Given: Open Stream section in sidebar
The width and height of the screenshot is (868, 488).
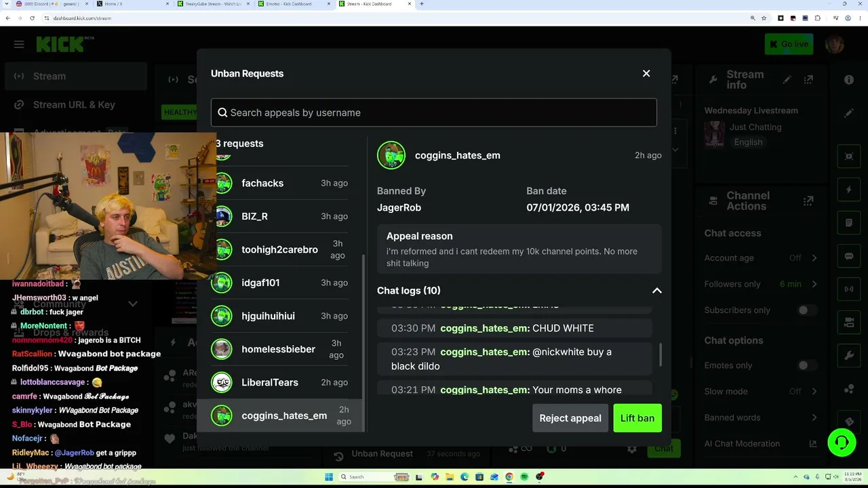Looking at the screenshot, I should (76, 76).
